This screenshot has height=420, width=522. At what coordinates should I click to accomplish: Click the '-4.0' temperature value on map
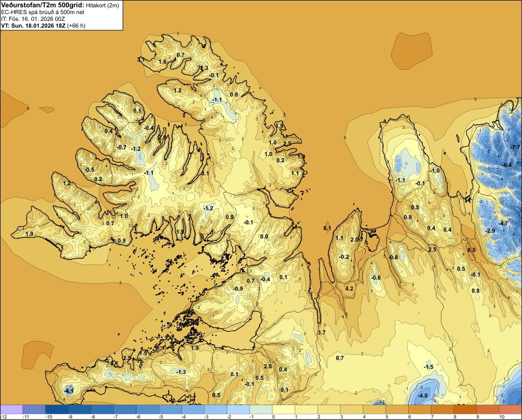(423, 395)
